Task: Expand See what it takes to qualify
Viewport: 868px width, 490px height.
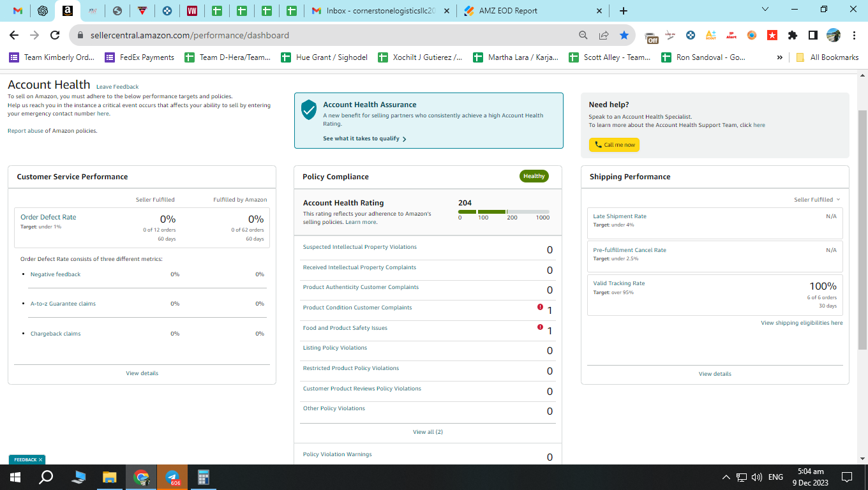Action: (x=364, y=138)
